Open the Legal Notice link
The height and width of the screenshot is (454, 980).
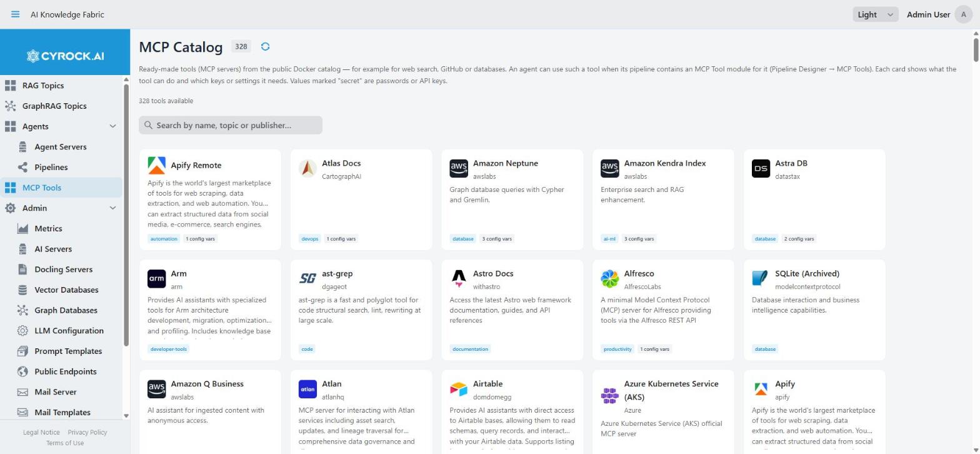coord(41,432)
